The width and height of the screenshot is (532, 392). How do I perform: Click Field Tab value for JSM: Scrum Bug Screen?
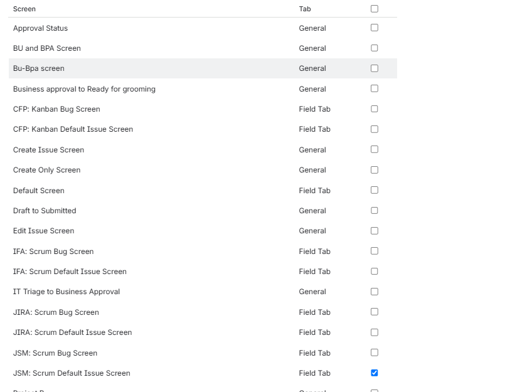314,353
